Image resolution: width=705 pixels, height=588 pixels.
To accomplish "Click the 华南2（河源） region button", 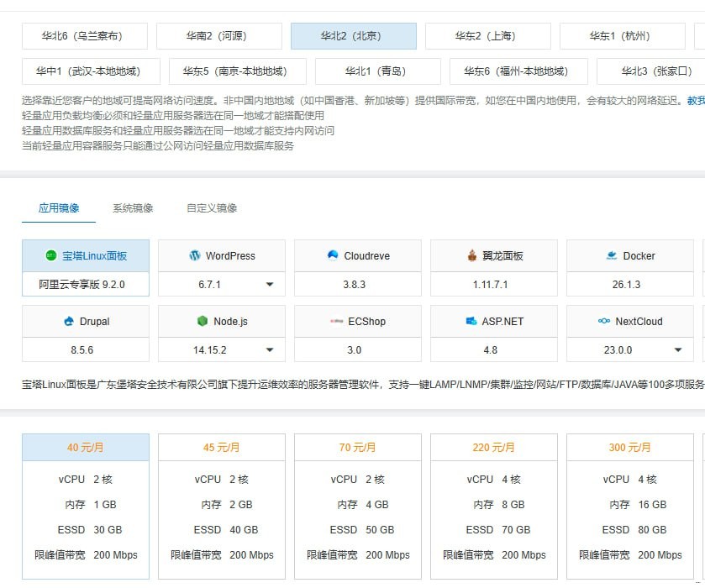I will click(218, 36).
